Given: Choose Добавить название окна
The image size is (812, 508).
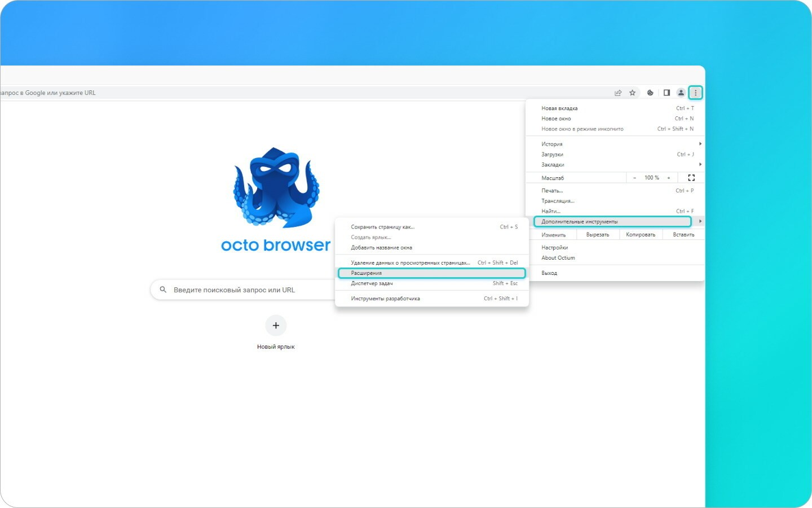Looking at the screenshot, I should (432, 247).
